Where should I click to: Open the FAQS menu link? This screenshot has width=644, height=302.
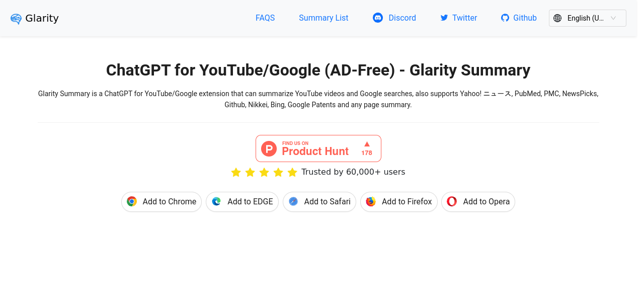tap(265, 18)
